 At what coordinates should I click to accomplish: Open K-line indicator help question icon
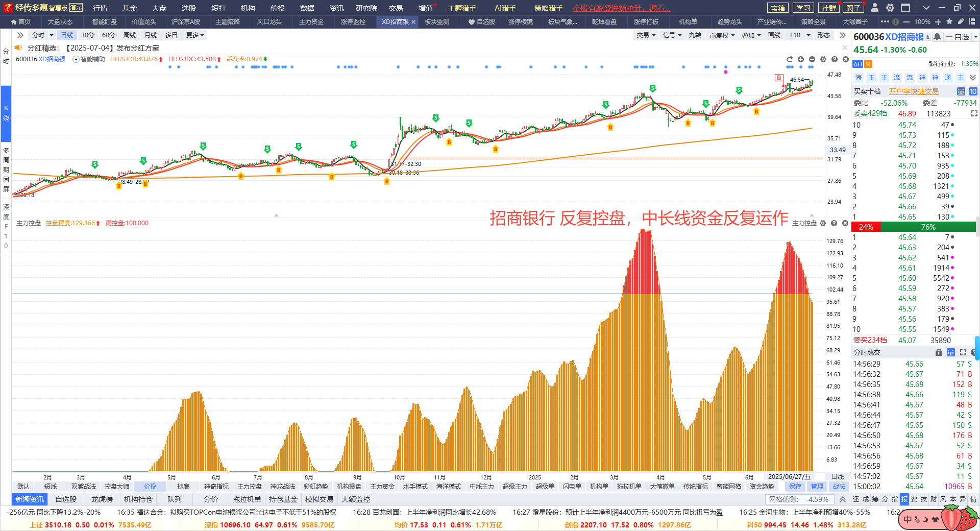[x=835, y=59]
